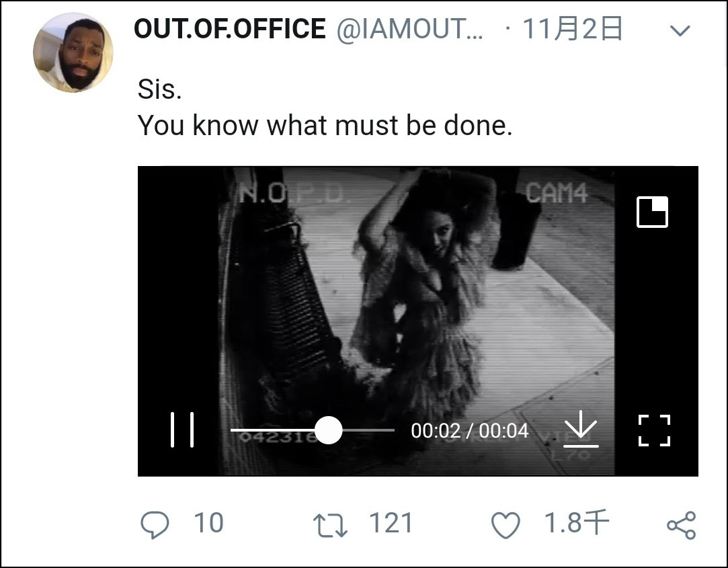Open the user's profile avatar photo
The width and height of the screenshot is (728, 568).
[73, 52]
